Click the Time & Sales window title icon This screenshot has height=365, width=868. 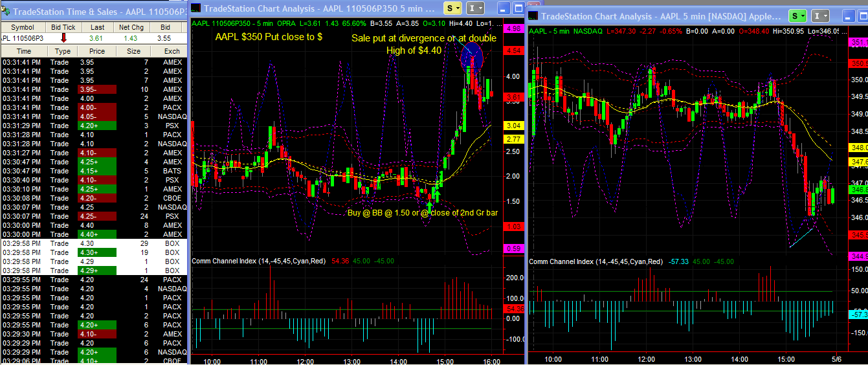click(x=6, y=10)
